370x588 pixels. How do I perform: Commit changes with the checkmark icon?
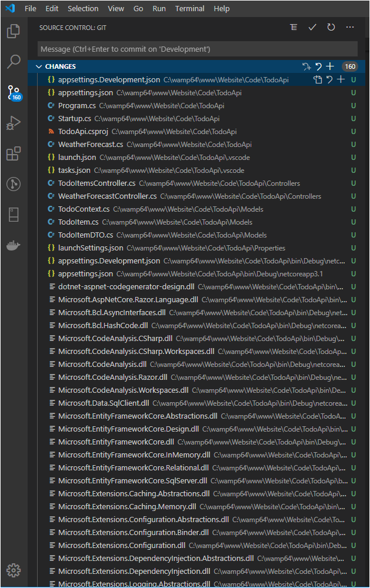coord(312,27)
